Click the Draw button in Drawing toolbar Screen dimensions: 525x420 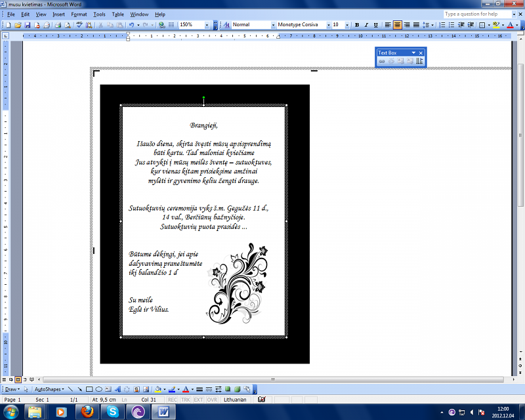tap(11, 389)
